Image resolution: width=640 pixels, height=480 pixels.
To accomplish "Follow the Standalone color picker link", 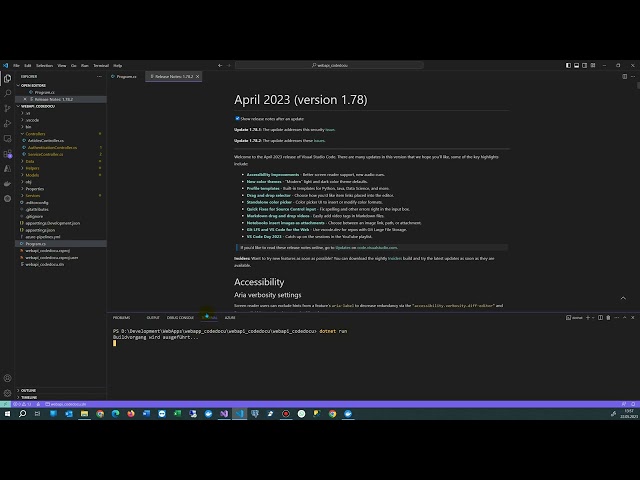I will [x=269, y=202].
